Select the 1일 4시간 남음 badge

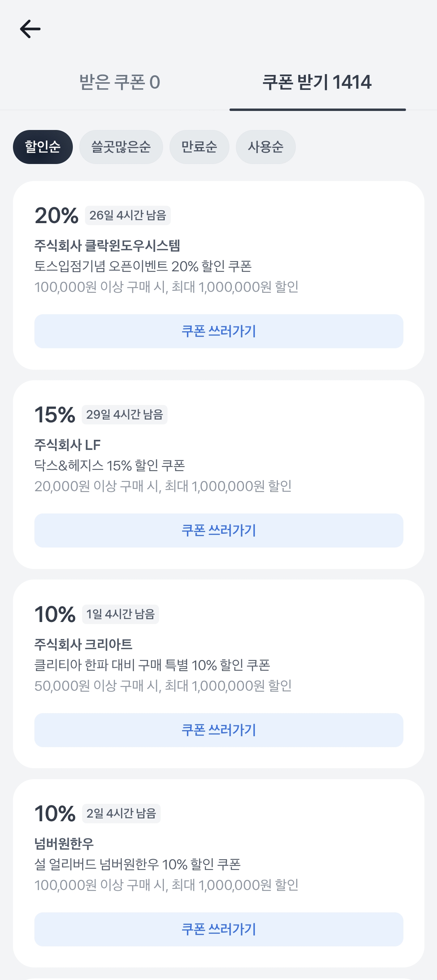pyautogui.click(x=121, y=614)
